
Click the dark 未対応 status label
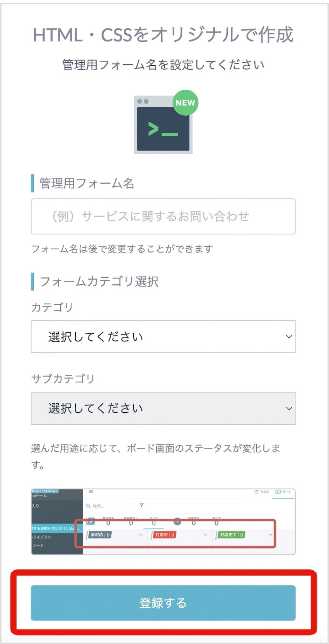click(100, 535)
